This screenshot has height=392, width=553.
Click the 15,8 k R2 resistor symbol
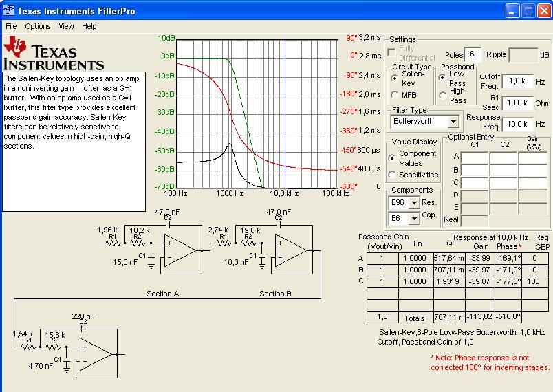coord(53,347)
